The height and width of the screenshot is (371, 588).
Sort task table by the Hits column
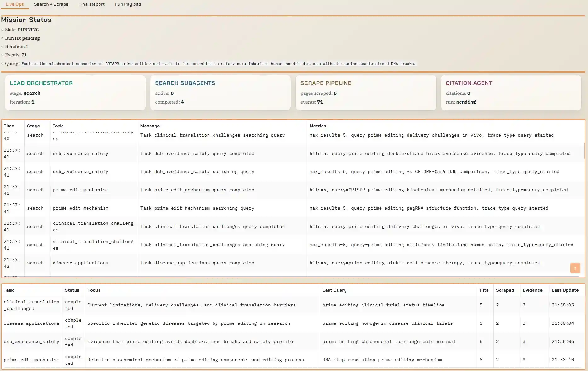click(x=484, y=290)
